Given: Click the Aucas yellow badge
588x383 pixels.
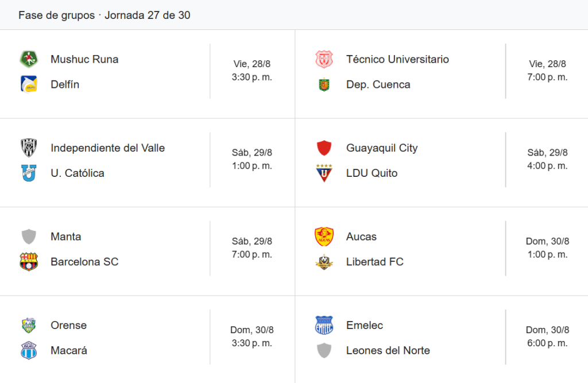Looking at the screenshot, I should pyautogui.click(x=324, y=237).
